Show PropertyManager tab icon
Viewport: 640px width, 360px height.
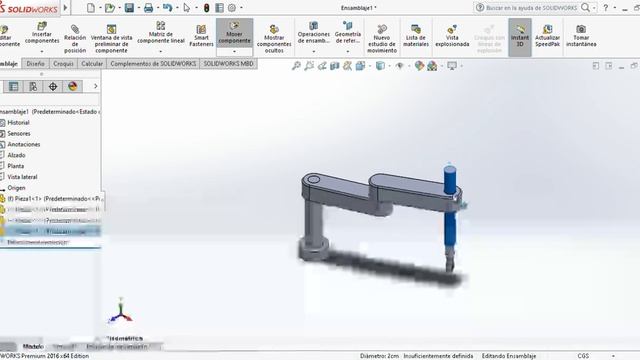(x=33, y=87)
